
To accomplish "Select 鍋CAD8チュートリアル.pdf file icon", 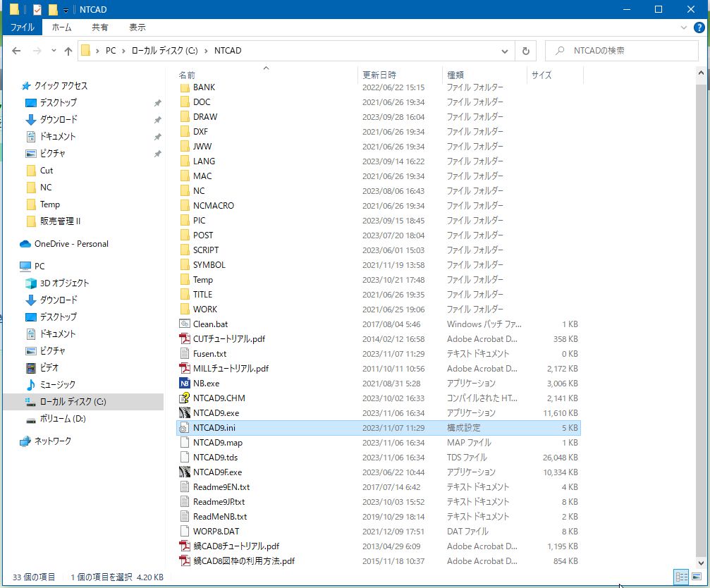I will click(185, 546).
